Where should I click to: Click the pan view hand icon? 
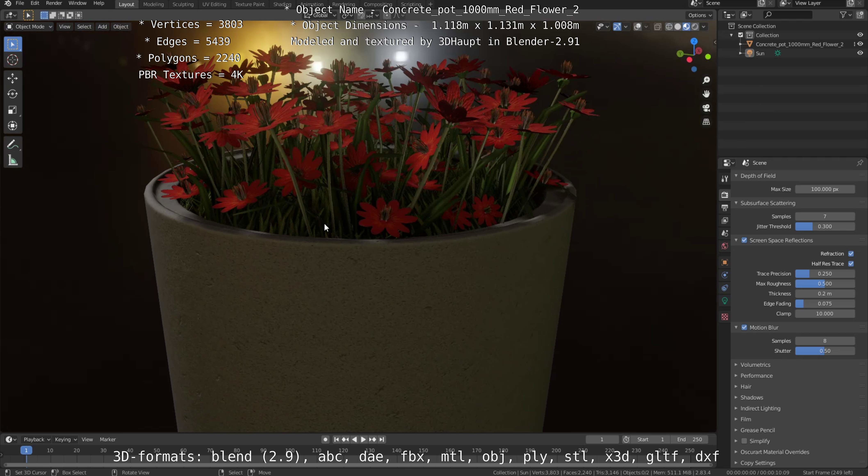(706, 94)
